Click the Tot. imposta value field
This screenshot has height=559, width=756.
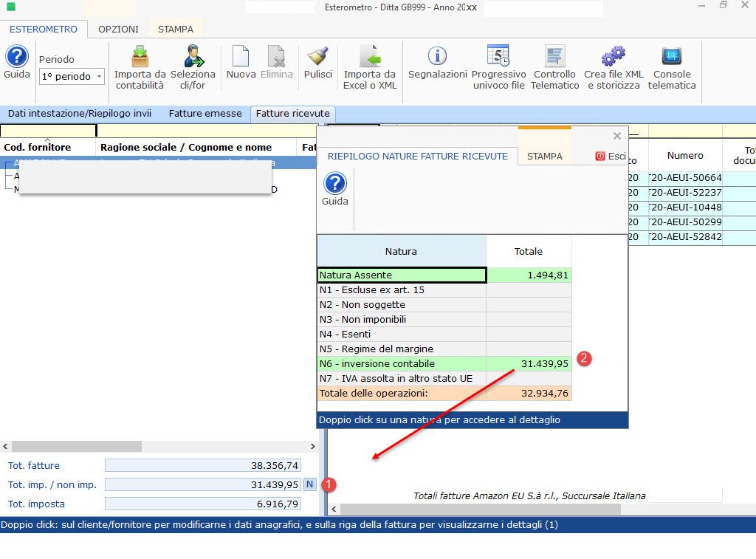click(203, 504)
